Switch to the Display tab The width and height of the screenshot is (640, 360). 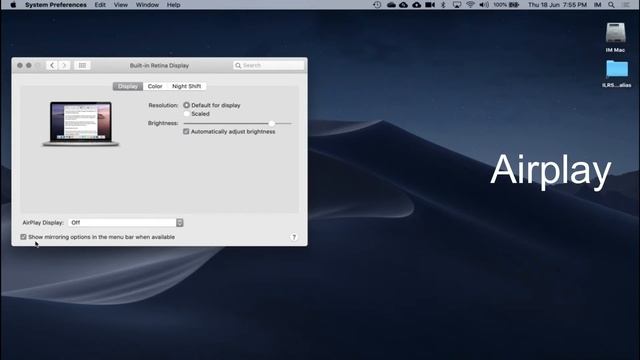coord(128,86)
